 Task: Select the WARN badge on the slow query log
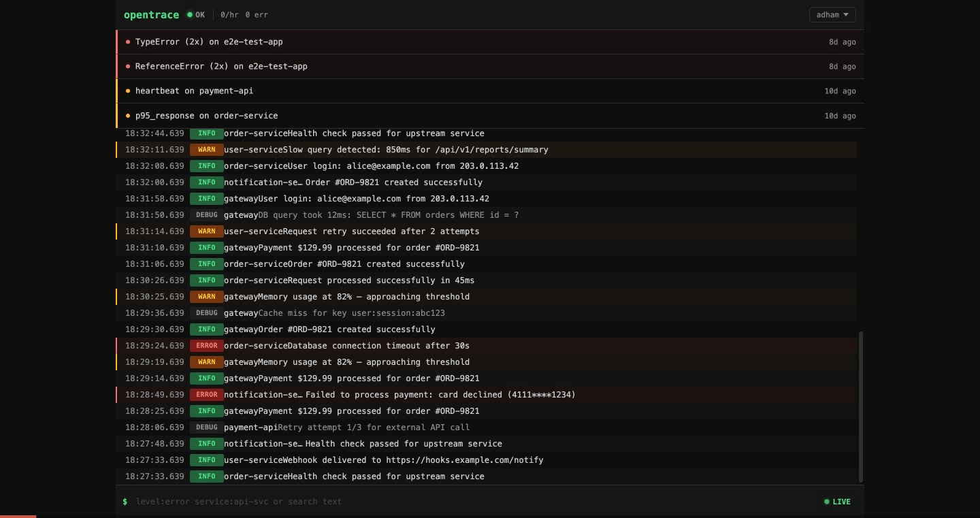pyautogui.click(x=206, y=149)
